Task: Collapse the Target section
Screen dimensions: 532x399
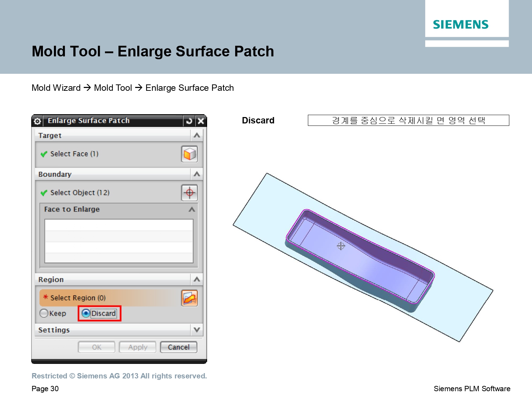Action: (197, 135)
